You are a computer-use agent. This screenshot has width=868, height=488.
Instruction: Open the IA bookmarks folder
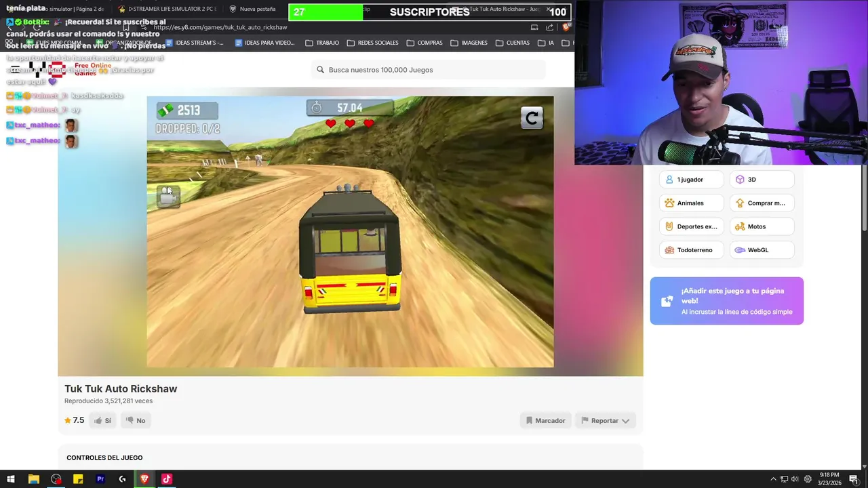(546, 43)
